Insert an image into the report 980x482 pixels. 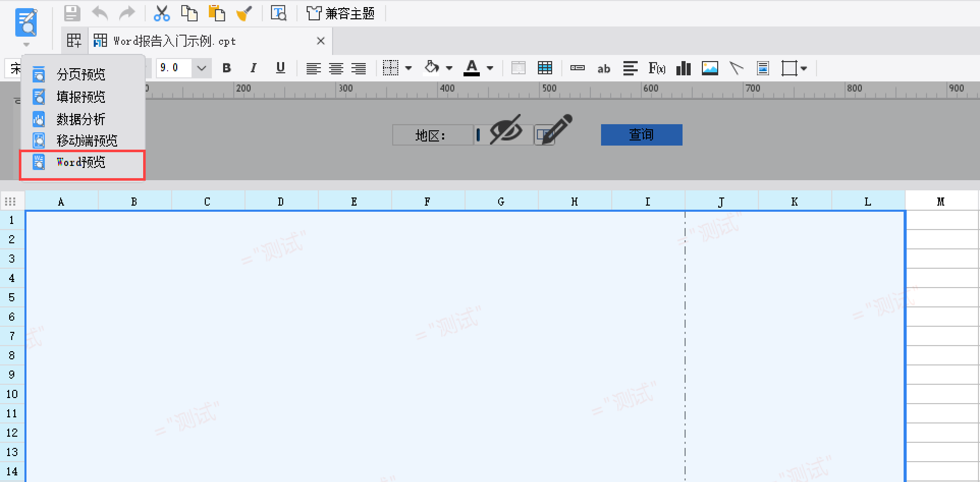coord(710,68)
